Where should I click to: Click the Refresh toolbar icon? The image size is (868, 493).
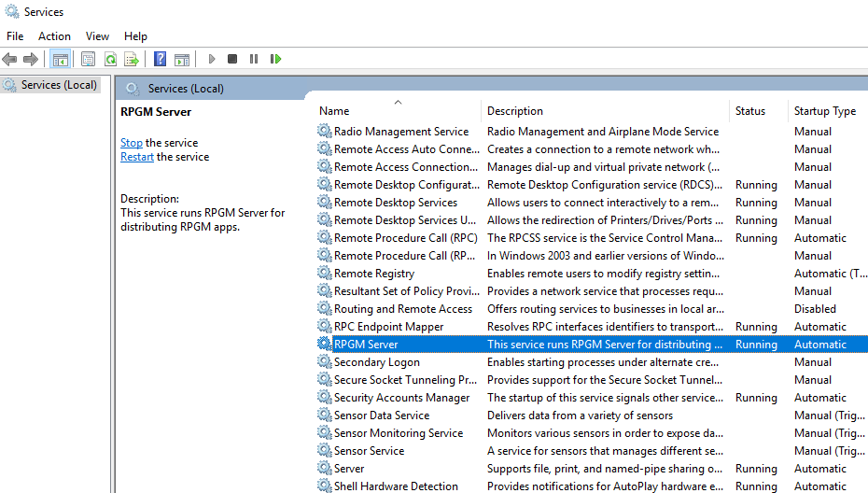point(110,59)
